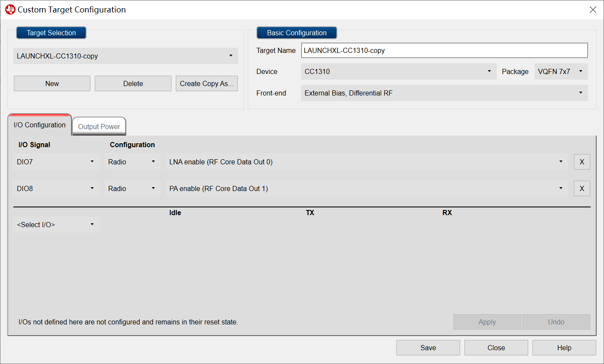
Task: Click the Package label
Action: (x=515, y=71)
